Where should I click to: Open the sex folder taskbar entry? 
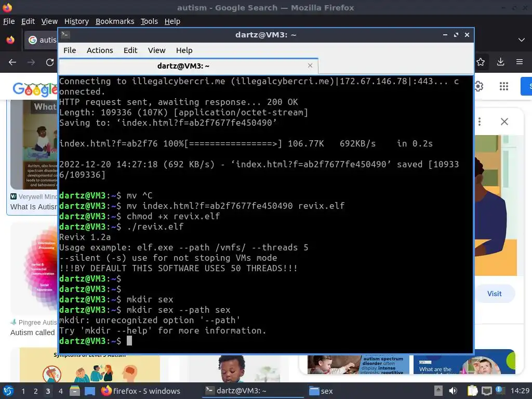pos(321,391)
